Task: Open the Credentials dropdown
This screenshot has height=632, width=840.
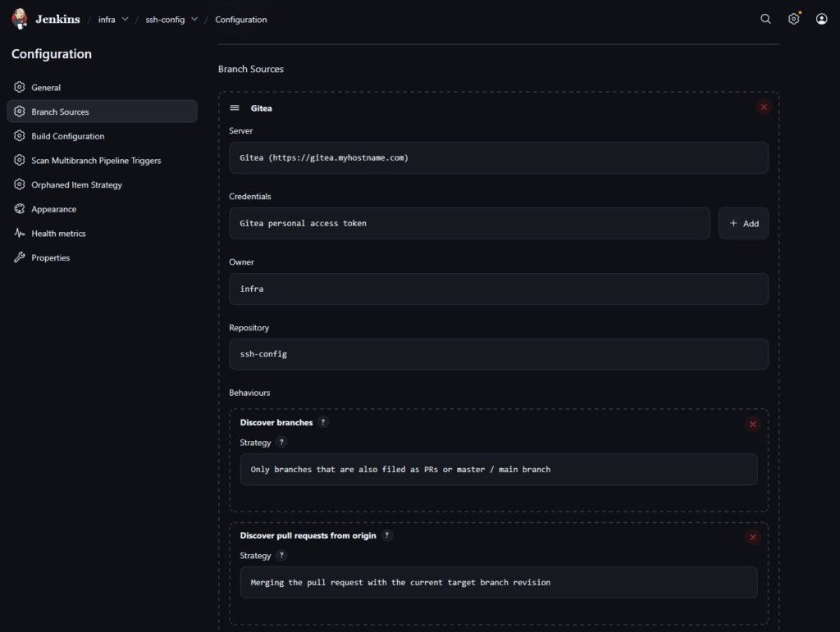Action: 469,223
